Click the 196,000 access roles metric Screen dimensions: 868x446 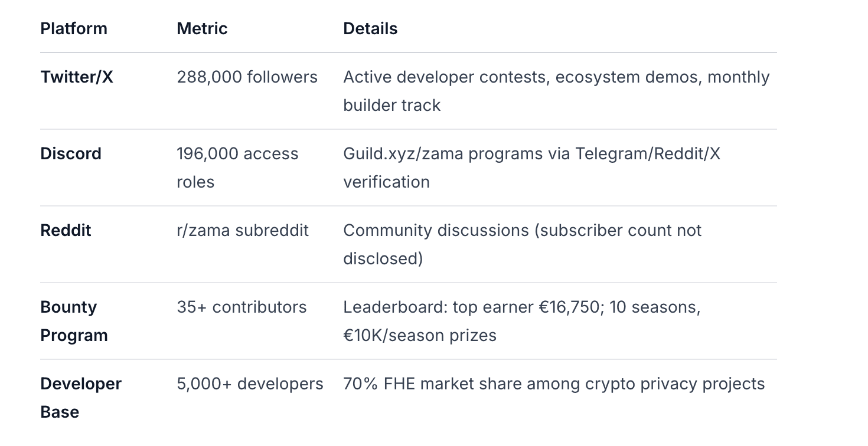pos(237,153)
